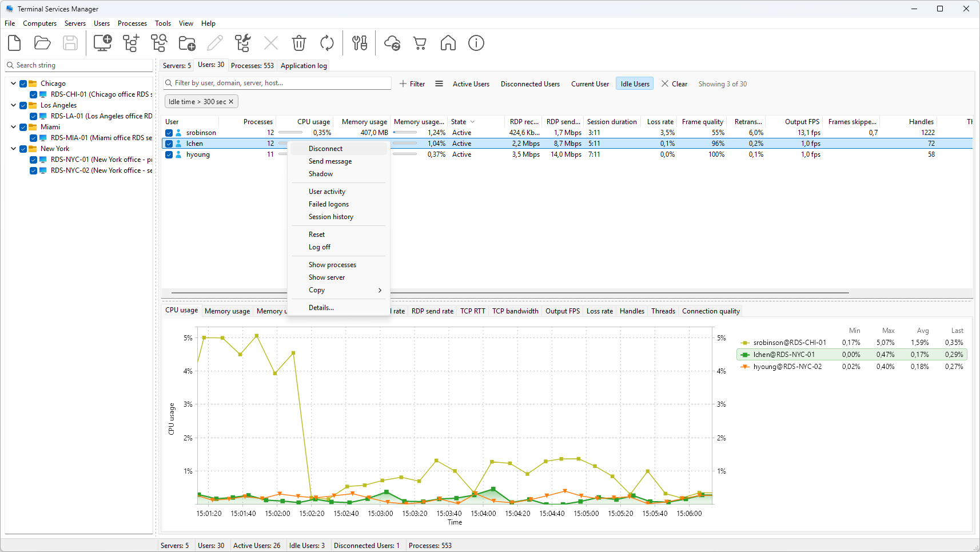Click the lchen@RDS-NYC-01 green legend marker
The image size is (980, 552).
tap(744, 355)
